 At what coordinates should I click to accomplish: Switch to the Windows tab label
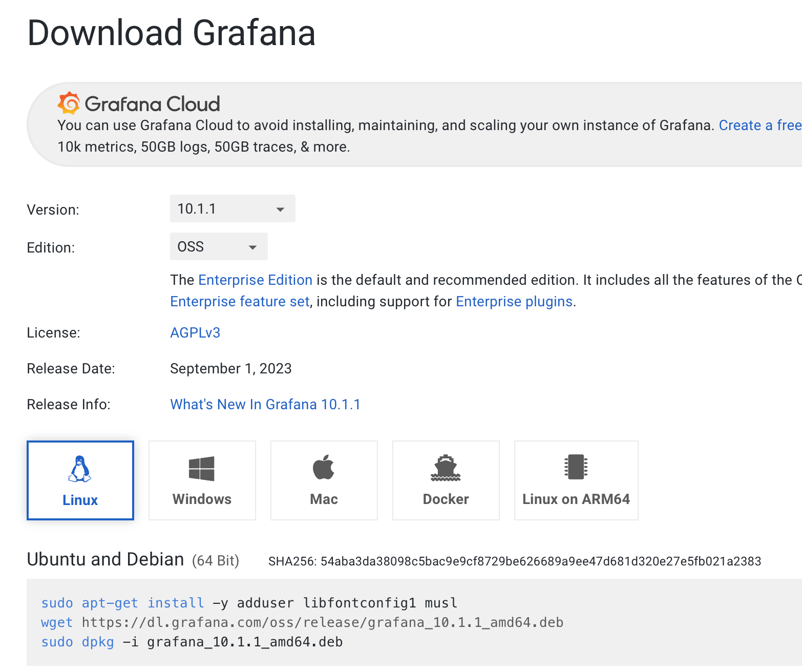tap(202, 499)
